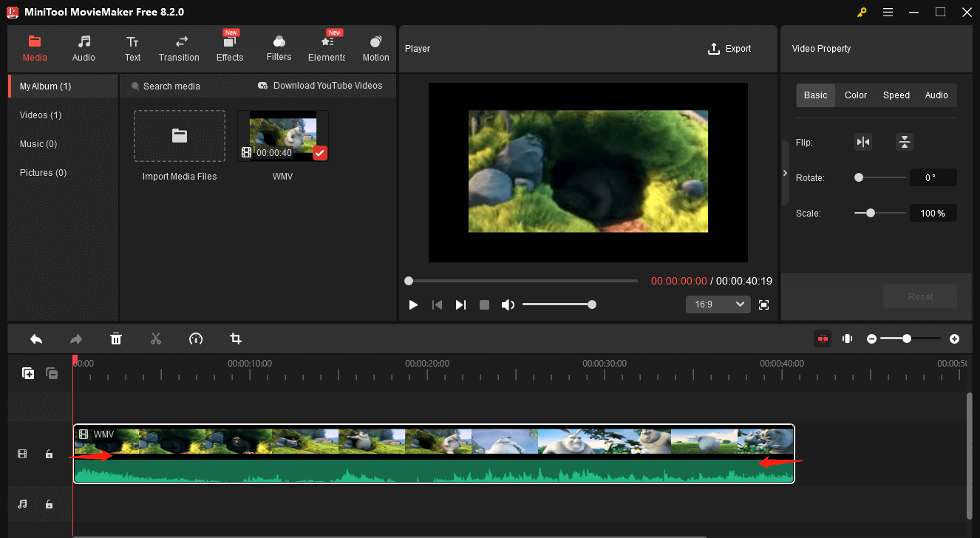Click the Rotate value field
980x538 pixels.
(x=933, y=177)
